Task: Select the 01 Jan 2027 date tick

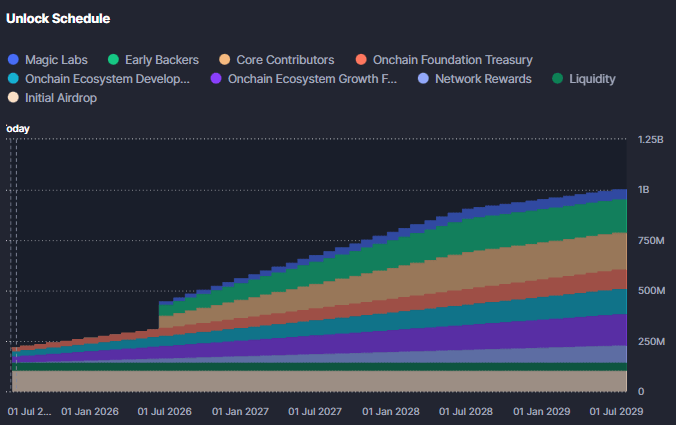Action: [240, 411]
